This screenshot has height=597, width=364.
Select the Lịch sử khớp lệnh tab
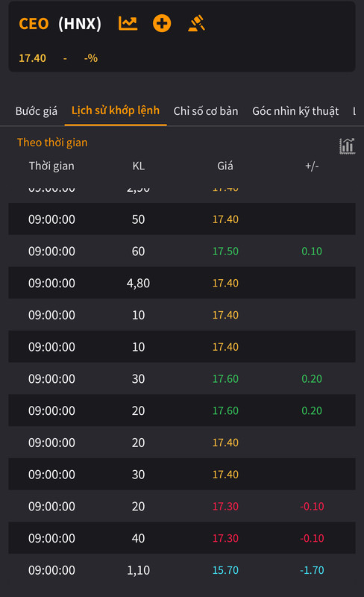(116, 110)
